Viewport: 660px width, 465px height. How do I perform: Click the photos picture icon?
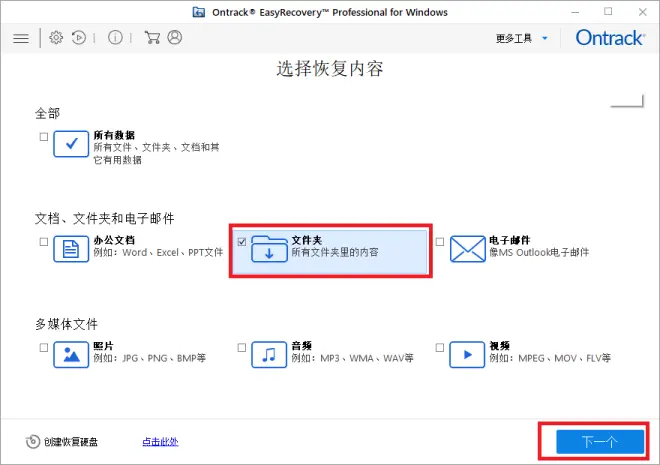pyautogui.click(x=71, y=355)
